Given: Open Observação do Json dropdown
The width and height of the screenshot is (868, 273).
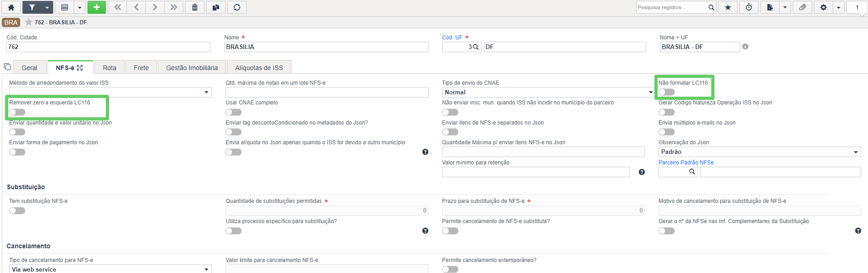Looking at the screenshot, I should tap(759, 152).
